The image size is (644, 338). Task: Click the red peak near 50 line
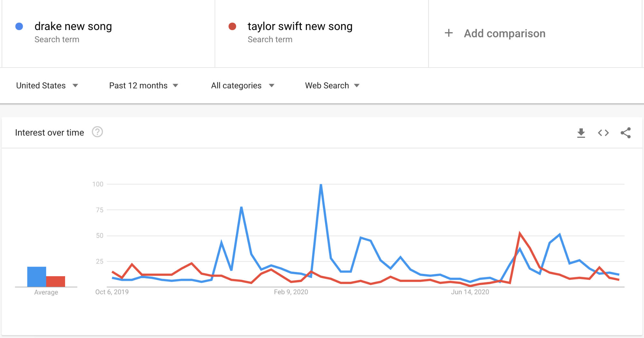[x=520, y=233]
